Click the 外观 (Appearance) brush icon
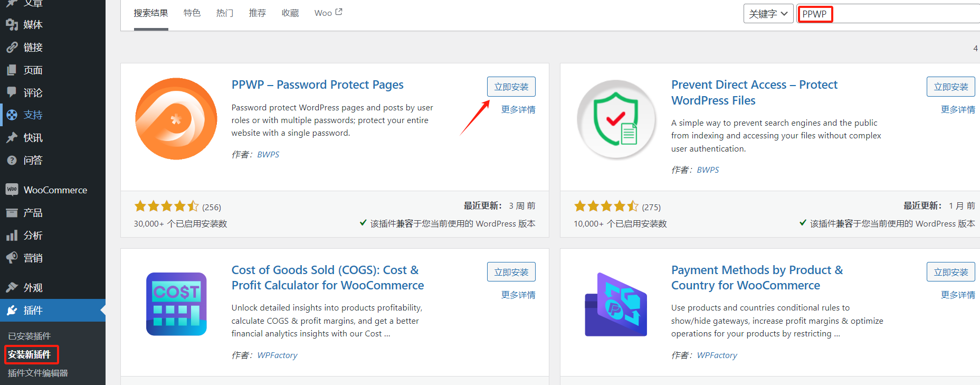Image resolution: width=980 pixels, height=385 pixels. click(x=13, y=287)
